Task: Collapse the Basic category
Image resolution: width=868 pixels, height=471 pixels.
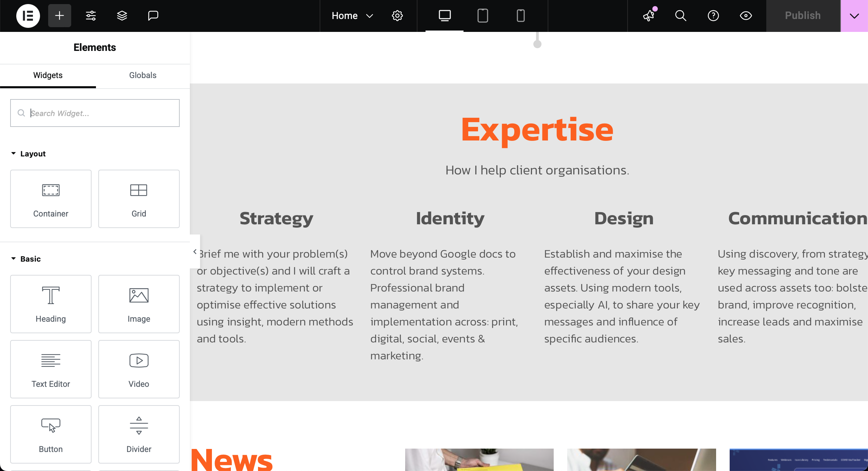Action: (26, 259)
